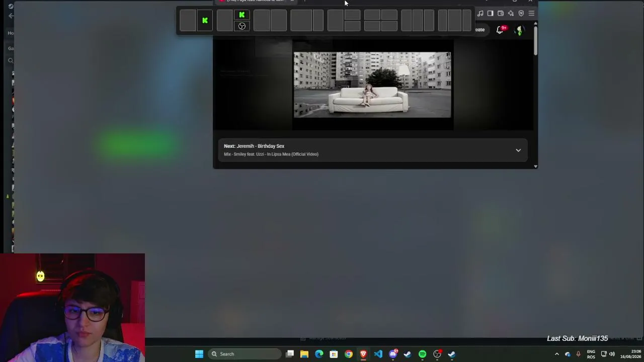Open File Explorer from taskbar
This screenshot has width=644, height=362.
[304, 354]
